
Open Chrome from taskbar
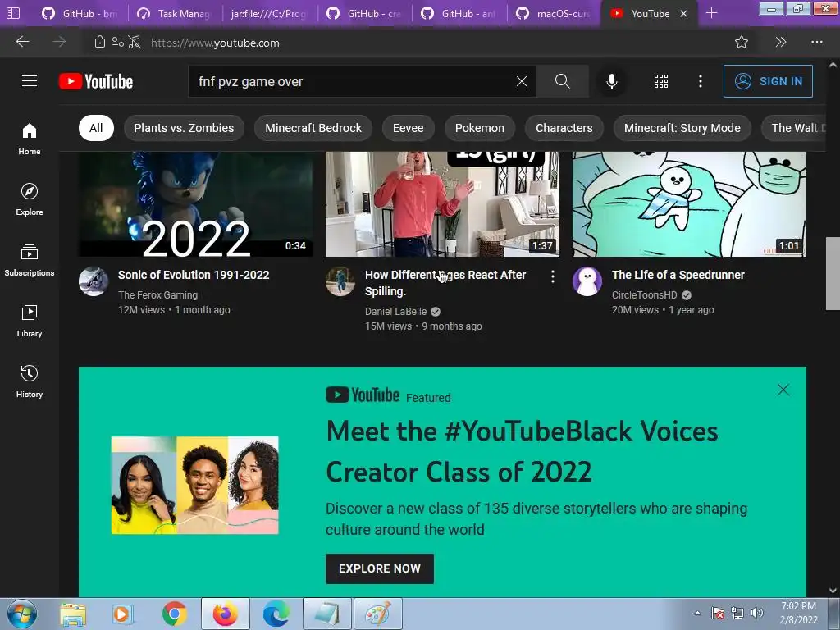pyautogui.click(x=174, y=614)
